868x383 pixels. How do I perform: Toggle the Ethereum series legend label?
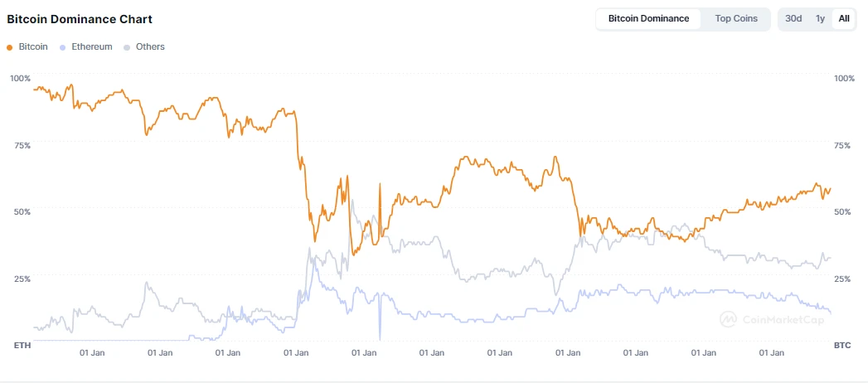(x=92, y=47)
